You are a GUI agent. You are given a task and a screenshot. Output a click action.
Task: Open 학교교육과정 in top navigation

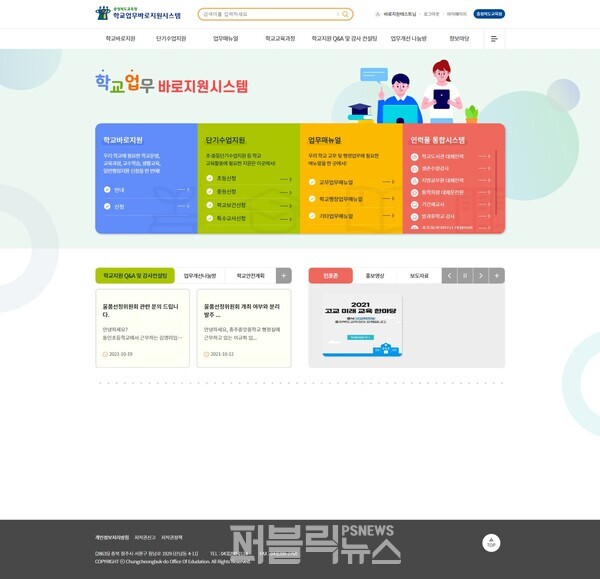280,39
